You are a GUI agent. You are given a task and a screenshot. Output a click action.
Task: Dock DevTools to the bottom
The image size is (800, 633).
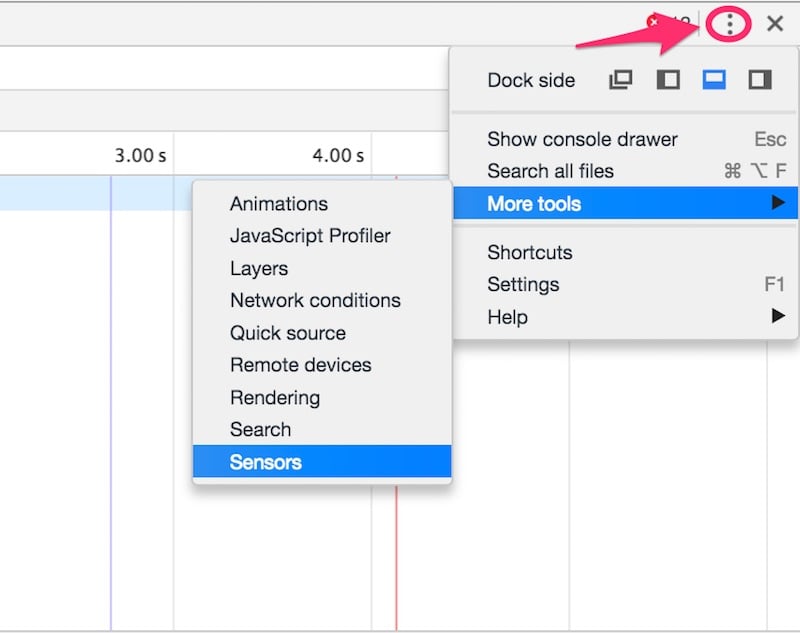coord(714,80)
